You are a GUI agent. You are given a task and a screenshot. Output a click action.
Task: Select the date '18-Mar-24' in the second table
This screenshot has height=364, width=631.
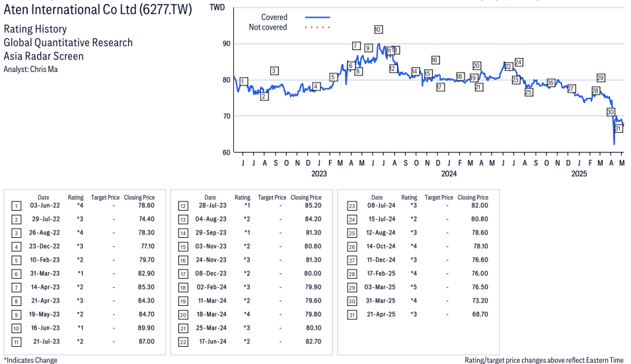point(211,314)
